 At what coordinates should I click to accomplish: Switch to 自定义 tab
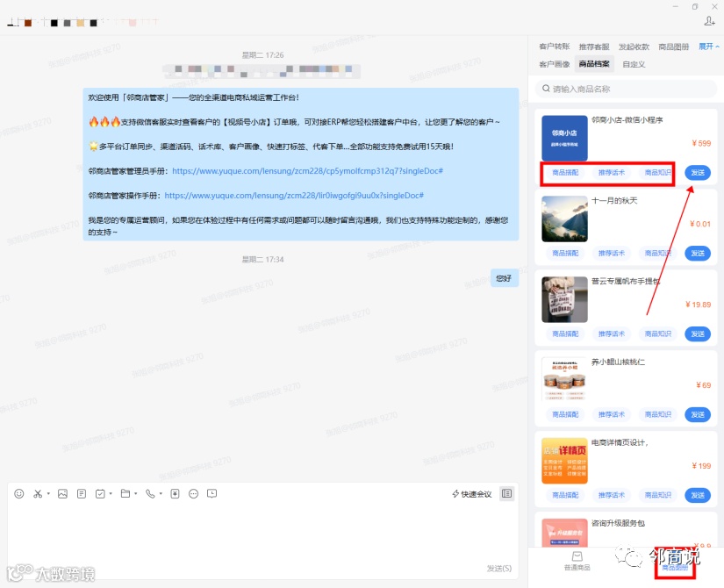pos(634,64)
